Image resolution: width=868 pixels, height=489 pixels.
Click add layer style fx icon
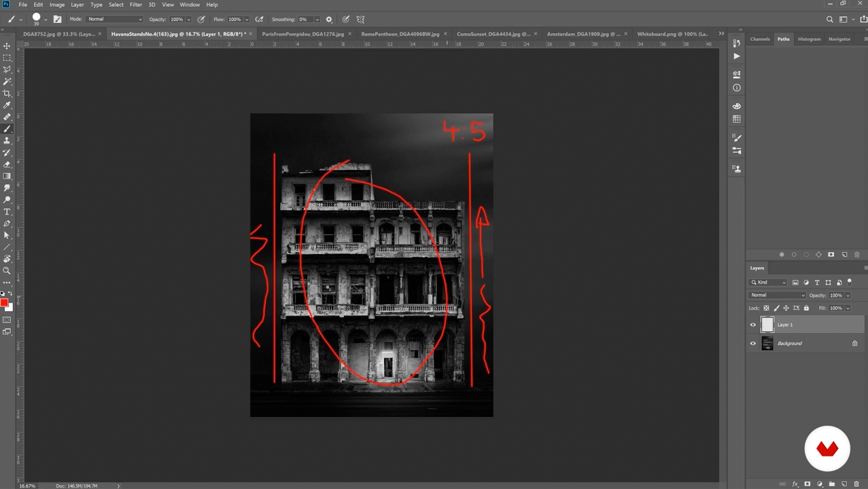pos(795,484)
